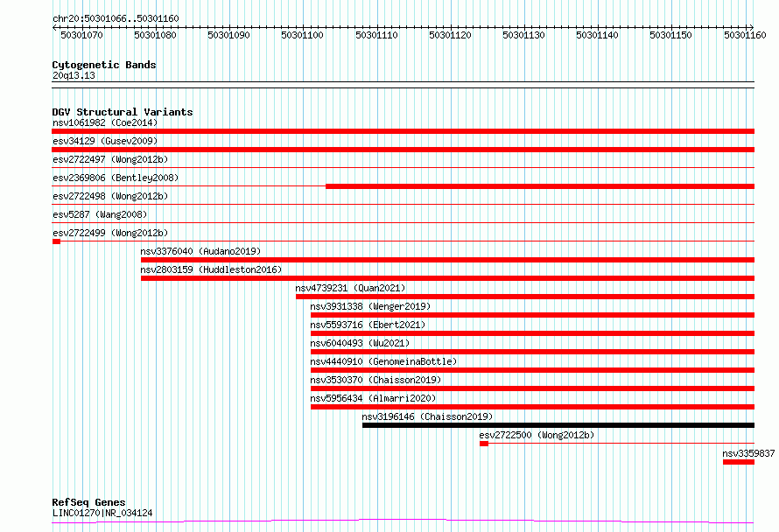Click the red bar below nsv3530370 (Chaisson2019)
Image resolution: width=779 pixels, height=532 pixels.
(532, 388)
